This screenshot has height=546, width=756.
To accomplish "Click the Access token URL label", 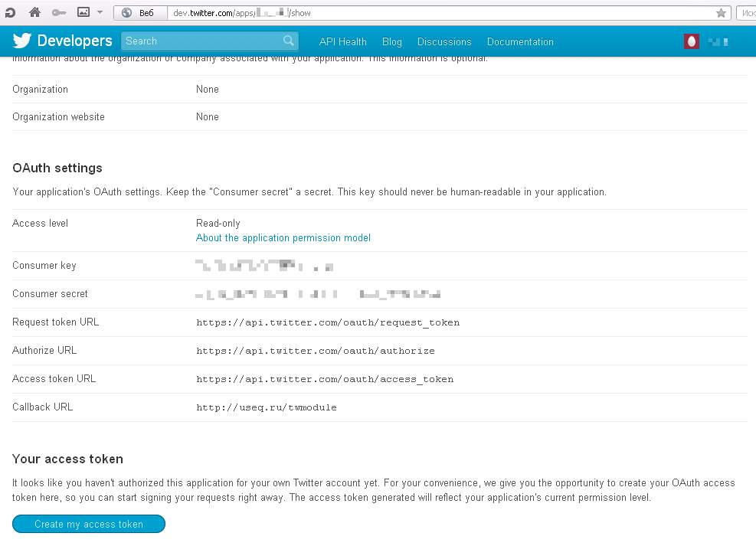I will [x=54, y=379].
